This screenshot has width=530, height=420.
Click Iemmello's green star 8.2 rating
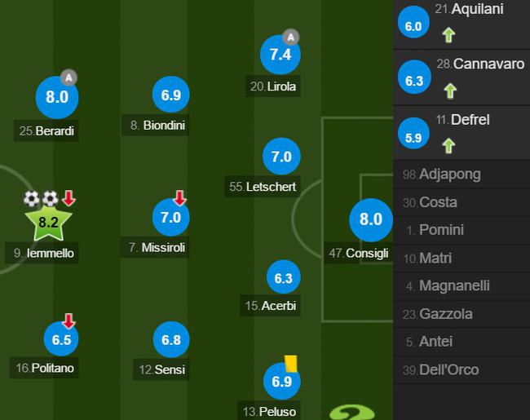pyautogui.click(x=48, y=223)
